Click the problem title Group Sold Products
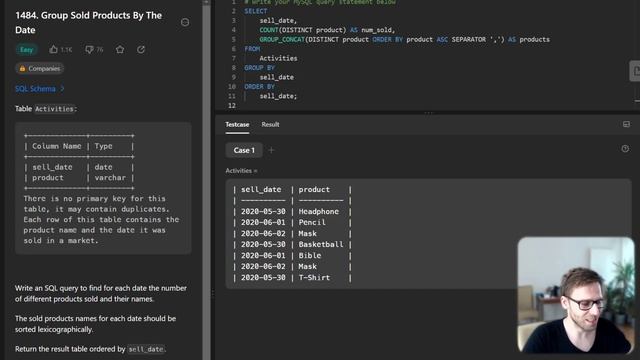The width and height of the screenshot is (640, 360). [89, 22]
